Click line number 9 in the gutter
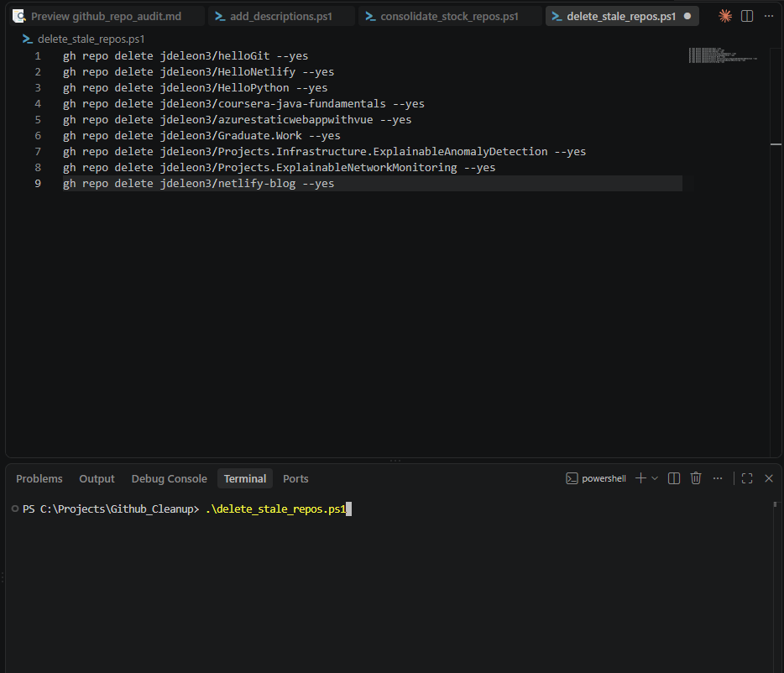 (38, 184)
